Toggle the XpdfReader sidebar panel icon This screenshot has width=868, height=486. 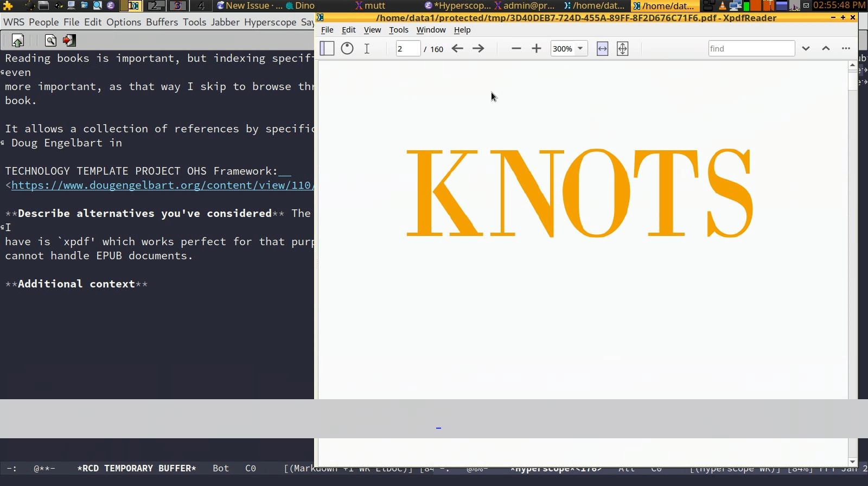coord(327,48)
